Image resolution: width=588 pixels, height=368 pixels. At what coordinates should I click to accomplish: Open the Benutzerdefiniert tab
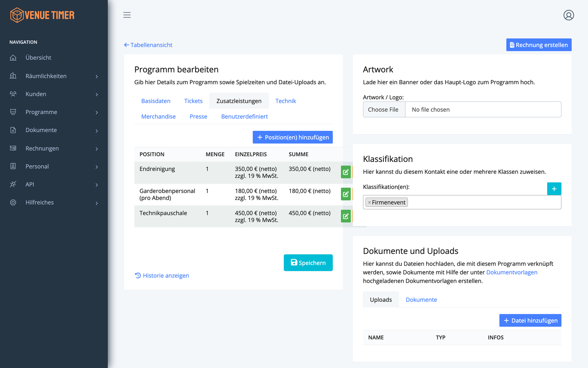245,117
